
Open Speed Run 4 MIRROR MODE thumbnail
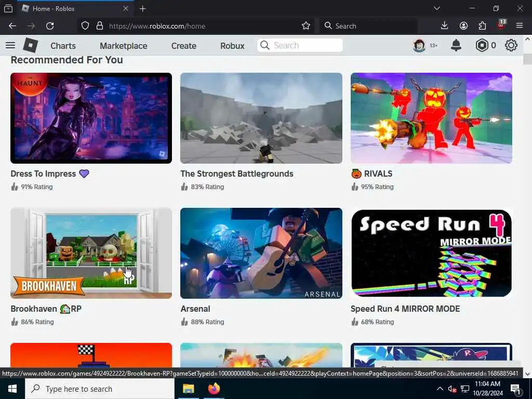click(431, 253)
